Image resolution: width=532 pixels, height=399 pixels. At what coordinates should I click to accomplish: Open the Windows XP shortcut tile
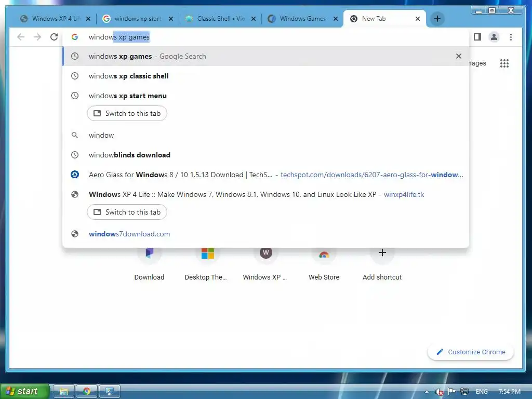[265, 264]
